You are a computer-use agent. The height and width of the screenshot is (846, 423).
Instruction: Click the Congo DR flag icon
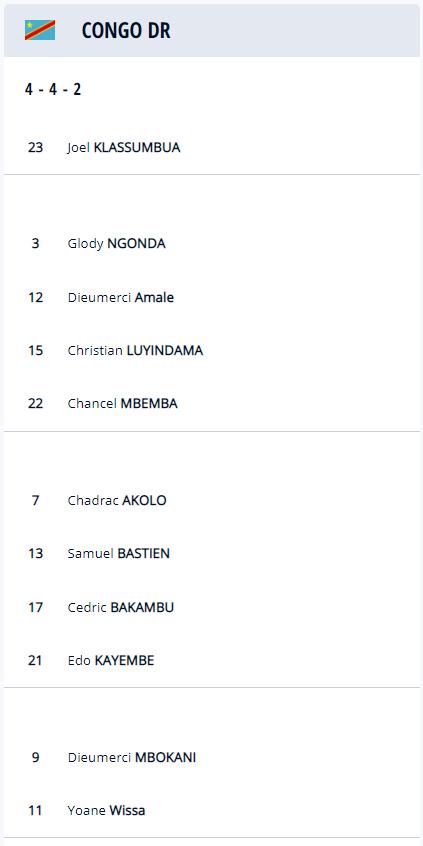pos(40,30)
